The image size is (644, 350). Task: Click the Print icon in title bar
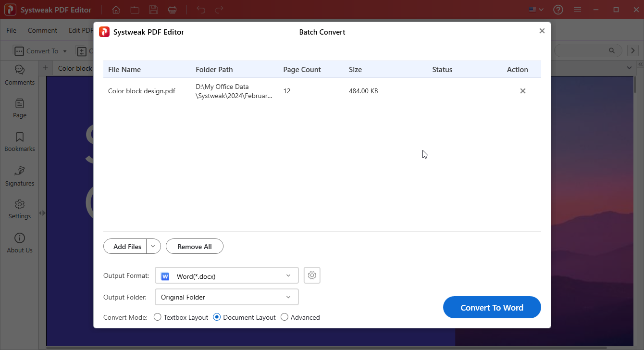(172, 10)
